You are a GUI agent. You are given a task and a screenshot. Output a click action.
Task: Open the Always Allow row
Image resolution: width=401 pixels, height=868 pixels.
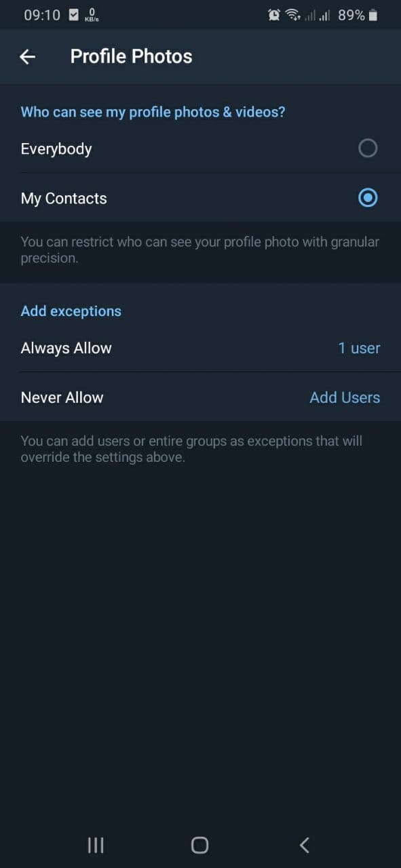(200, 348)
